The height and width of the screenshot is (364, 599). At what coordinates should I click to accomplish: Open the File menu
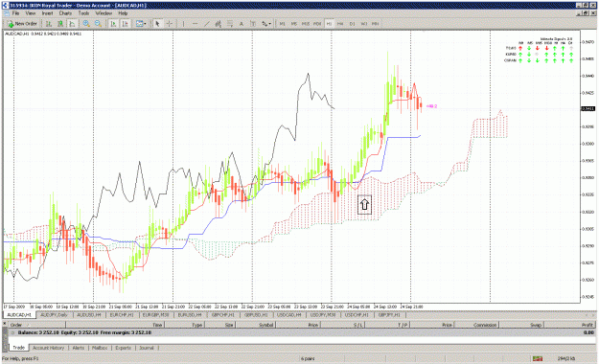click(15, 13)
